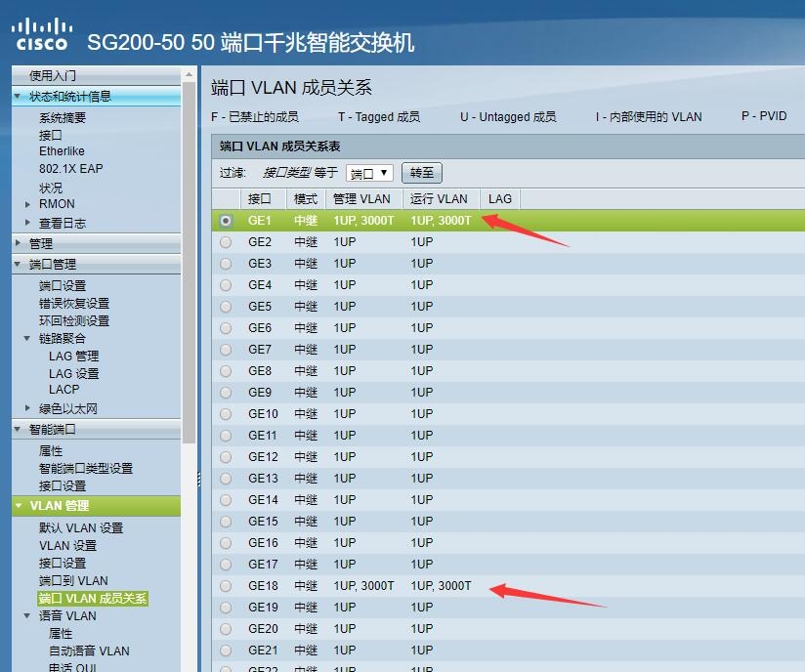Open 错误恢复设置 page
Viewport: 805px width, 672px height.
tap(74, 303)
